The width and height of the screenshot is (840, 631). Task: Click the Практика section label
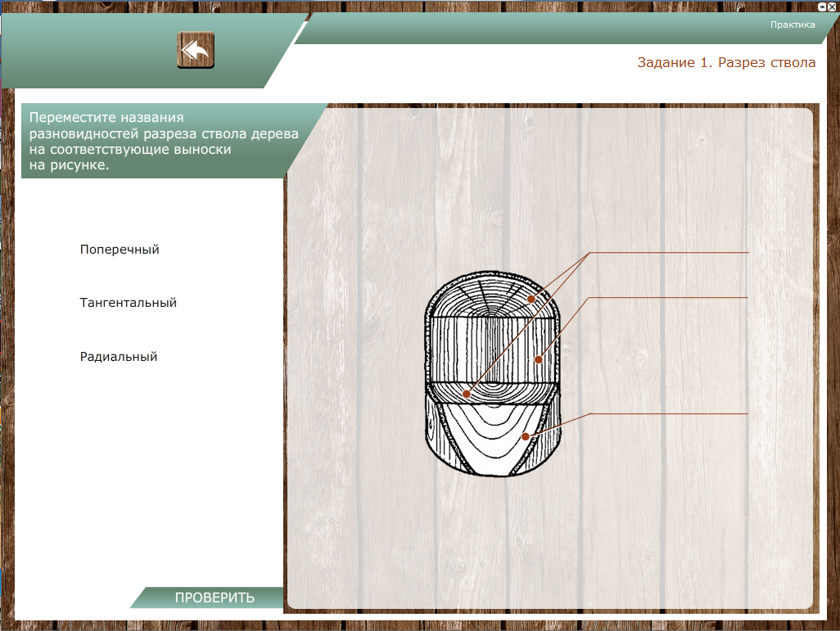click(792, 25)
